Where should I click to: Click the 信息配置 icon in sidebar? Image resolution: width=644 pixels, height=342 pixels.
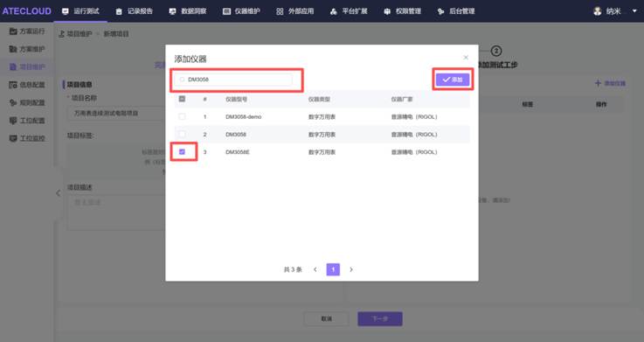click(x=13, y=85)
